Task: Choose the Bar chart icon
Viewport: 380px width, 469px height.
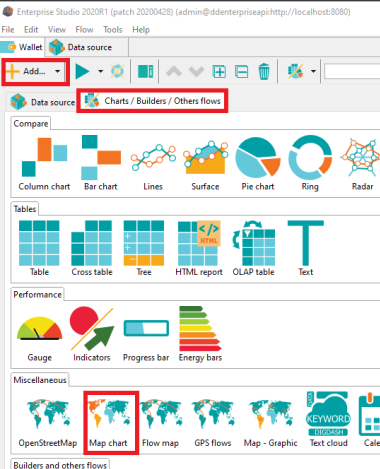Action: click(101, 157)
